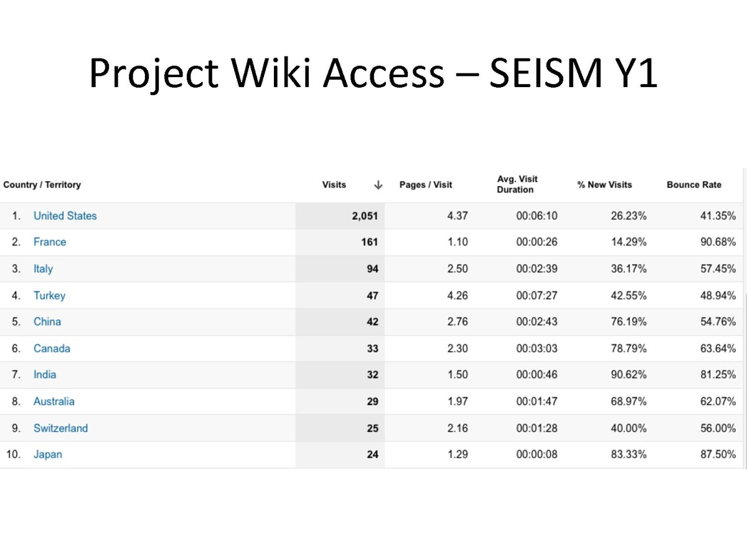Sort by Avg. Visit Duration header
The height and width of the screenshot is (560, 747).
point(517,184)
